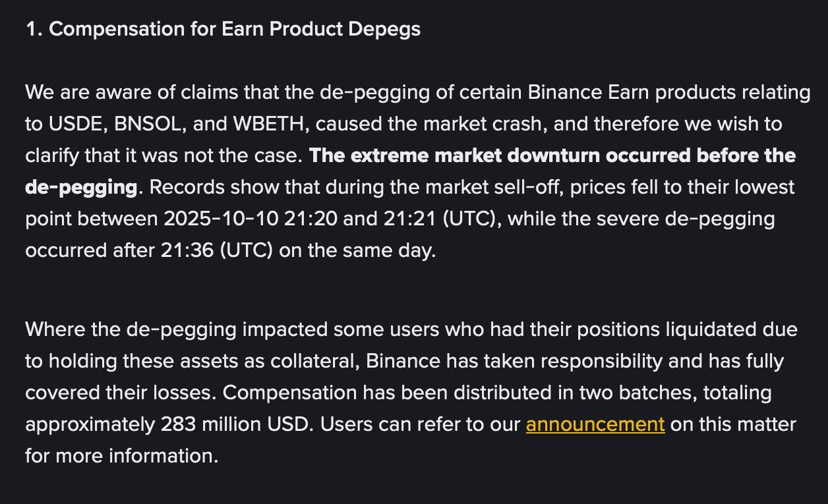Viewport: 828px width, 504px height.
Task: Open the yellow "announcement" link
Action: point(595,424)
